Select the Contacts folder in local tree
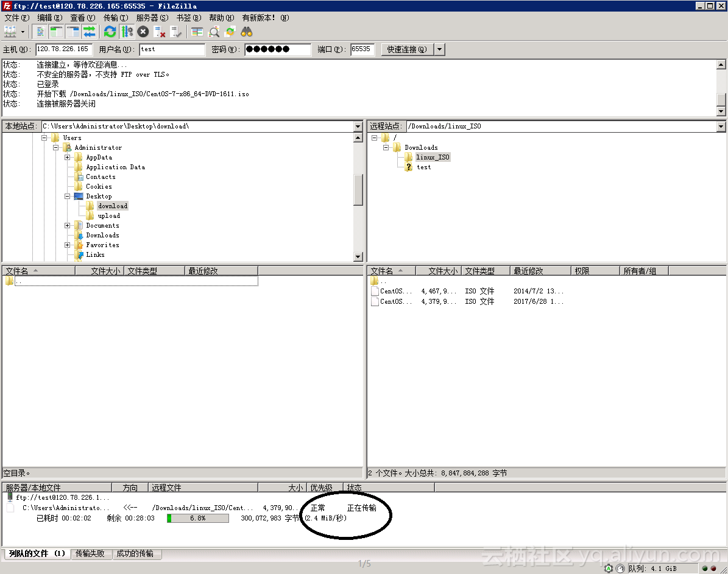The width and height of the screenshot is (728, 574). 101,177
